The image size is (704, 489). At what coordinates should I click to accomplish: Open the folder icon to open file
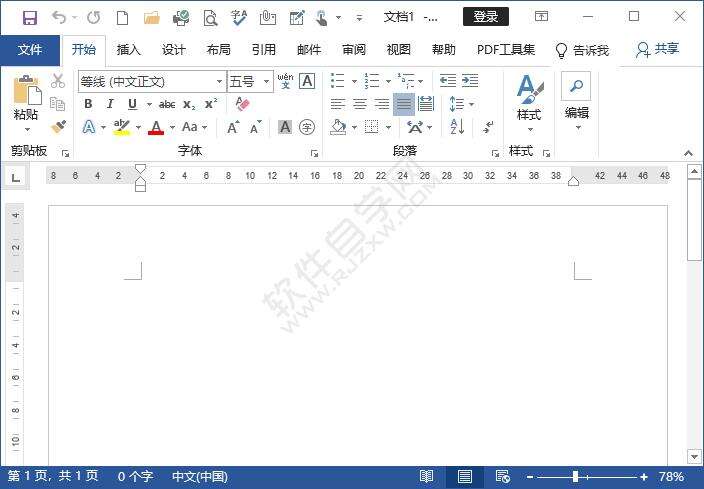[152, 18]
